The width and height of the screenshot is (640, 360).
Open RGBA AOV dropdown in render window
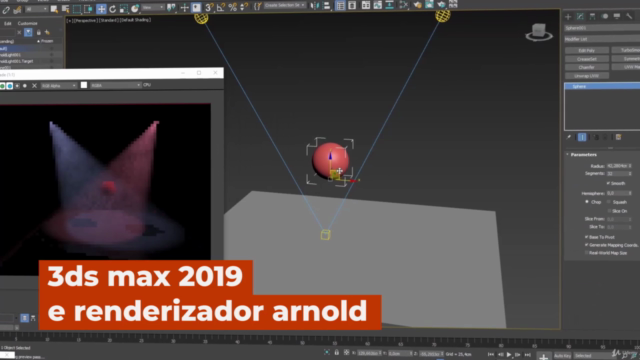point(116,85)
